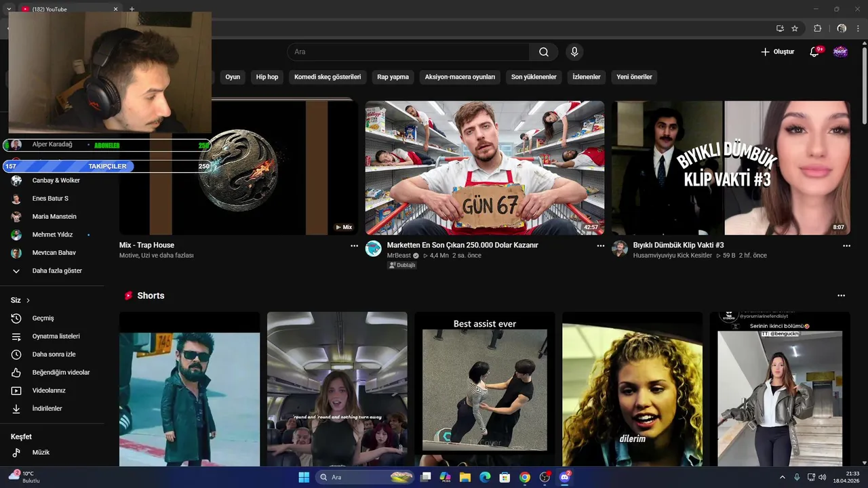Open the Siz section chevron
This screenshot has width=868, height=488.
(28, 300)
